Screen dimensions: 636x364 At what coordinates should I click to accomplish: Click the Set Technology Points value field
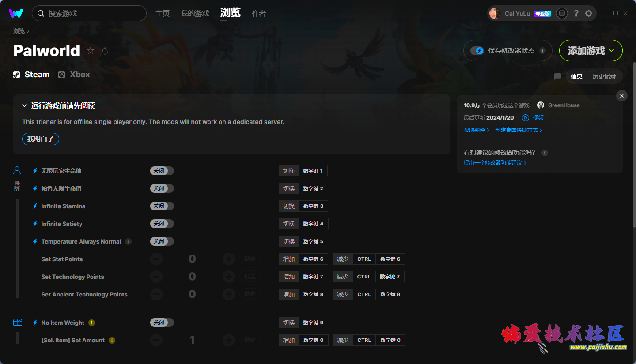pos(192,277)
